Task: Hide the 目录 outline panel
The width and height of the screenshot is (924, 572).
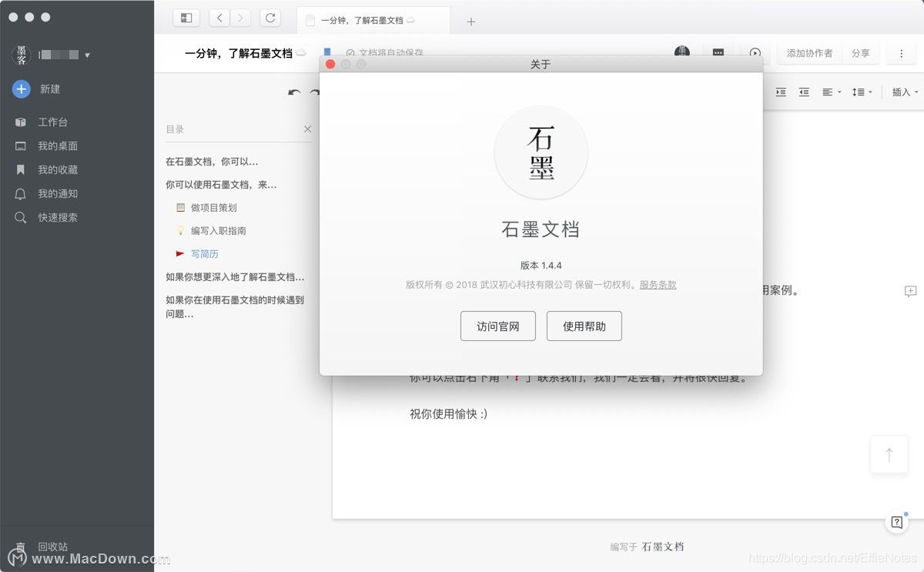Action: (307, 129)
